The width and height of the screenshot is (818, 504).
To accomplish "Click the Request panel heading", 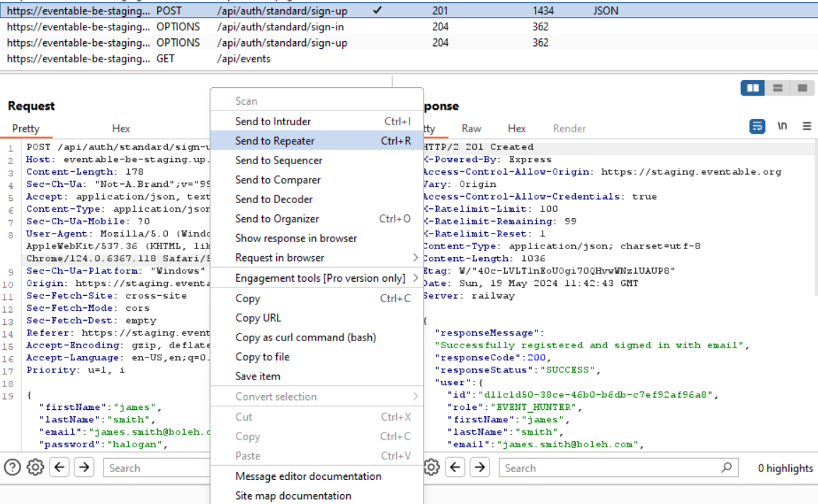I will 31,105.
